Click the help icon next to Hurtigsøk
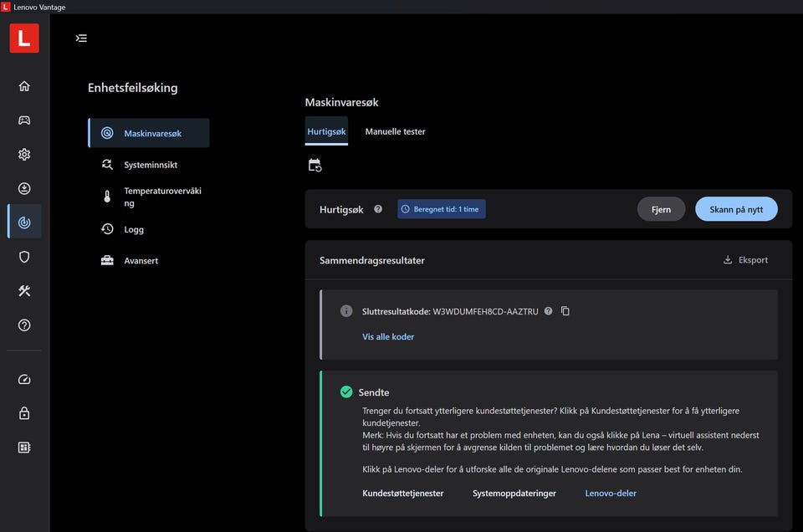This screenshot has width=803, height=532. pos(378,209)
